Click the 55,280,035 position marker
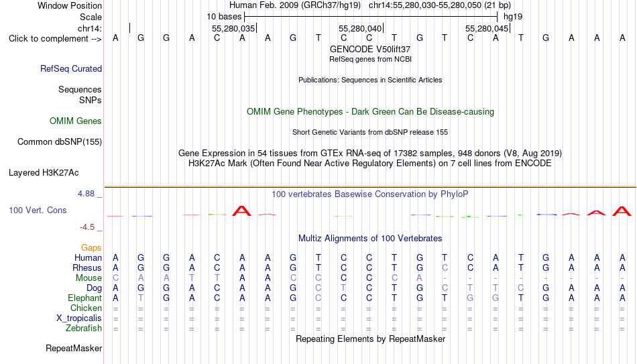Image resolution: width=637 pixels, height=364 pixels. pyautogui.click(x=233, y=28)
